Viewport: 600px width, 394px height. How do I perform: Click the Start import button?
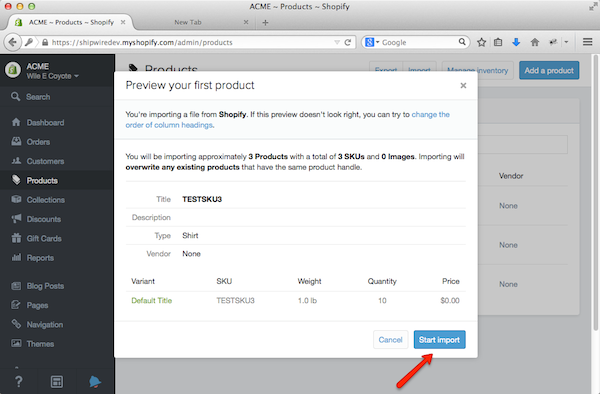click(439, 340)
